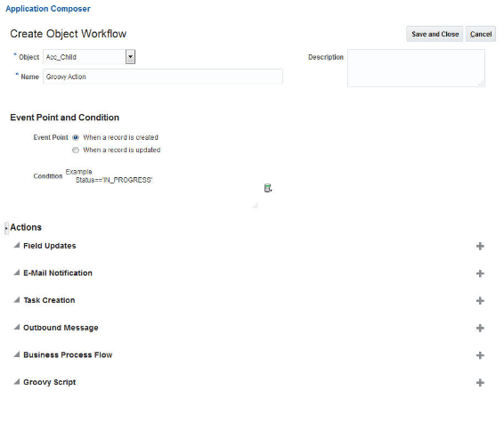Select 'When a record is created' option

(76, 137)
